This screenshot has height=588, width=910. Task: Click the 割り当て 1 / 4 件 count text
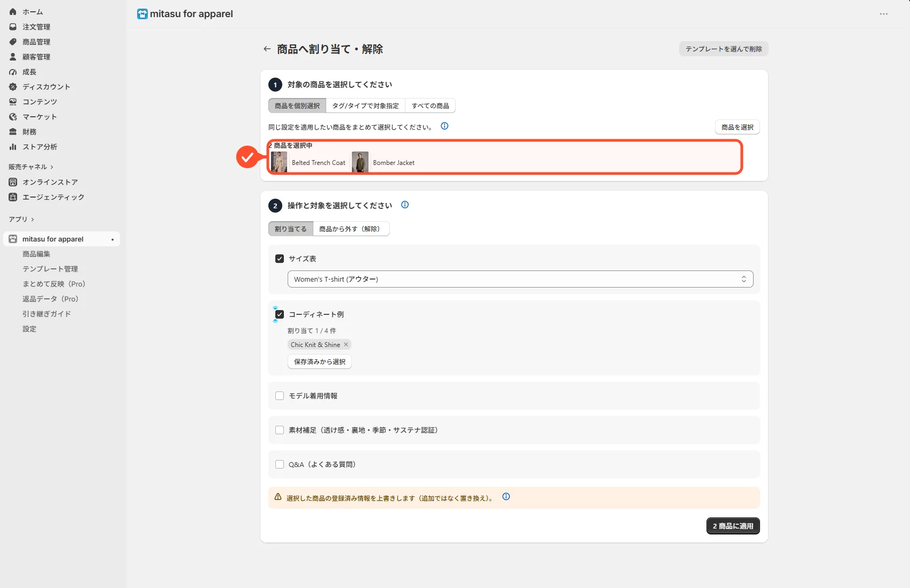pos(312,331)
